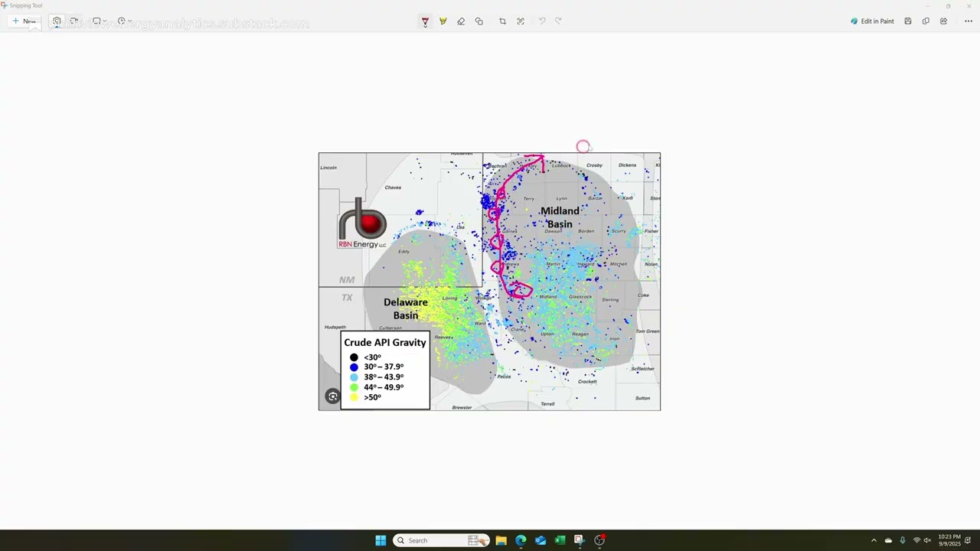
Task: Select the Ballpoint pen tool
Action: [x=425, y=21]
